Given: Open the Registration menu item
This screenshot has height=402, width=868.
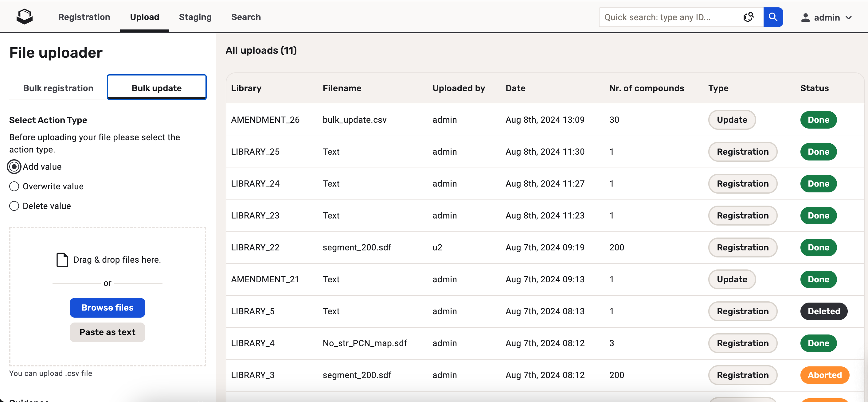Looking at the screenshot, I should (84, 17).
